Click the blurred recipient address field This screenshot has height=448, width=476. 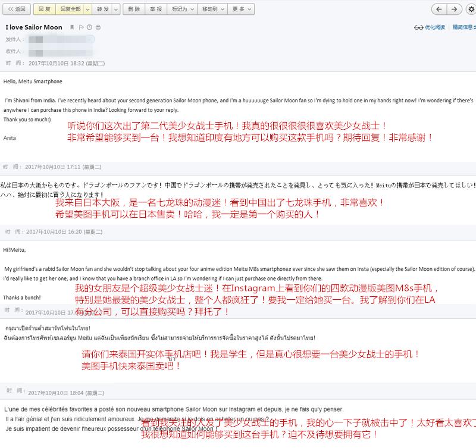pyautogui.click(x=61, y=52)
